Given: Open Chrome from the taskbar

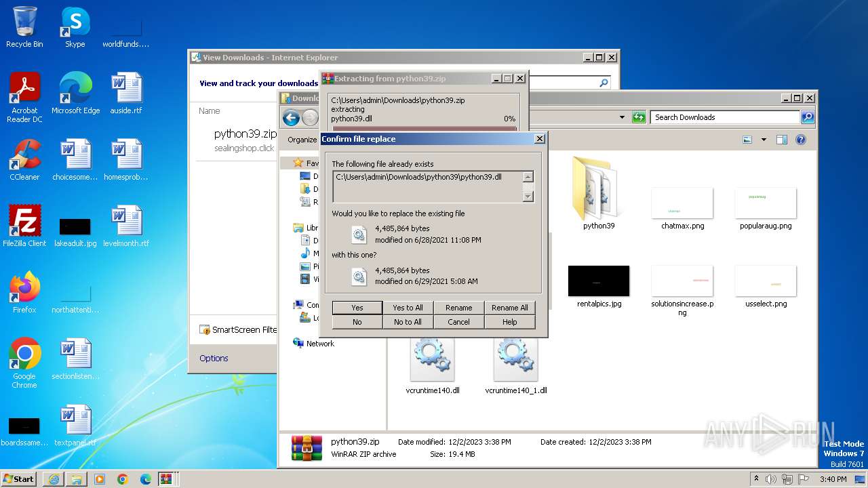Looking at the screenshot, I should point(123,479).
